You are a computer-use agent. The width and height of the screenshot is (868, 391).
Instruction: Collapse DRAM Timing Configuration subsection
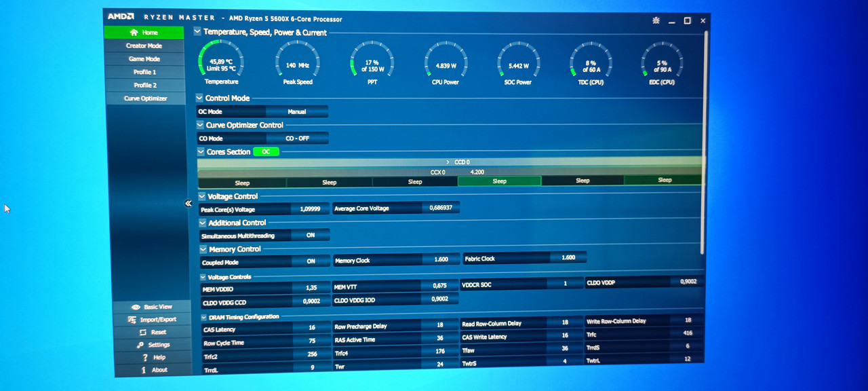click(x=204, y=317)
